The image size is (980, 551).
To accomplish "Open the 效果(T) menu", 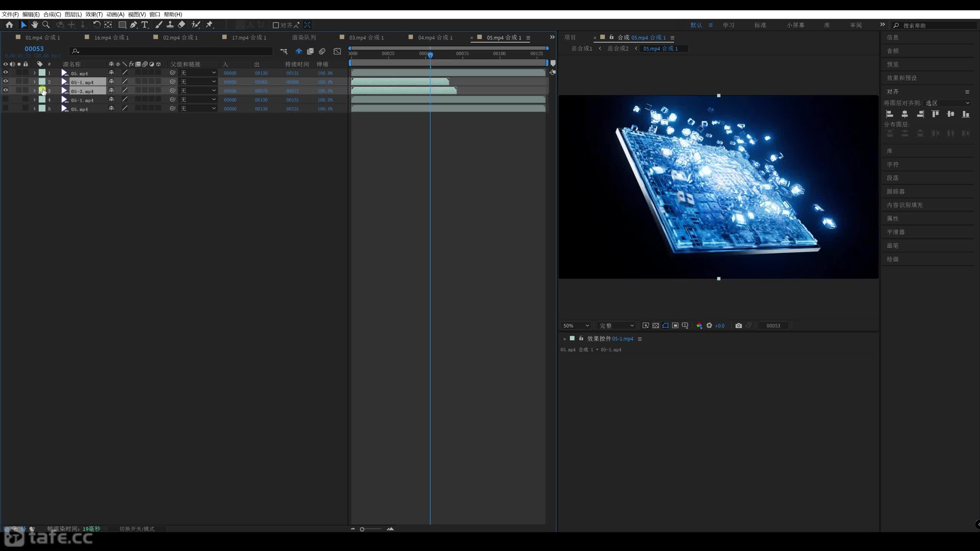I will (94, 15).
